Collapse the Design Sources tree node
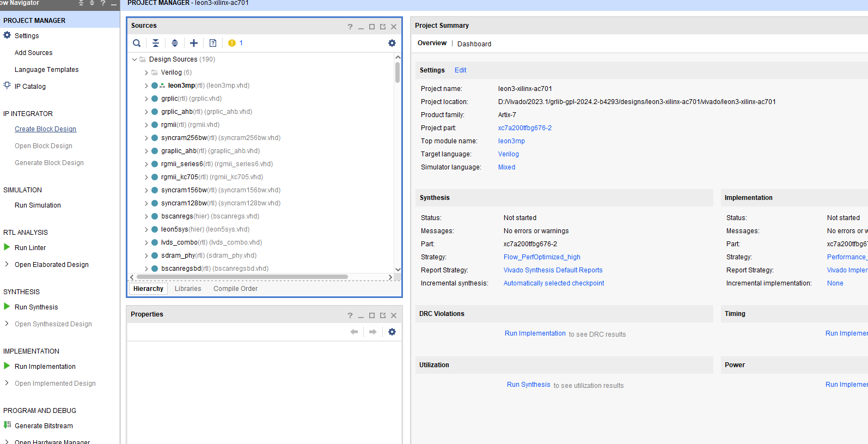 pyautogui.click(x=135, y=59)
